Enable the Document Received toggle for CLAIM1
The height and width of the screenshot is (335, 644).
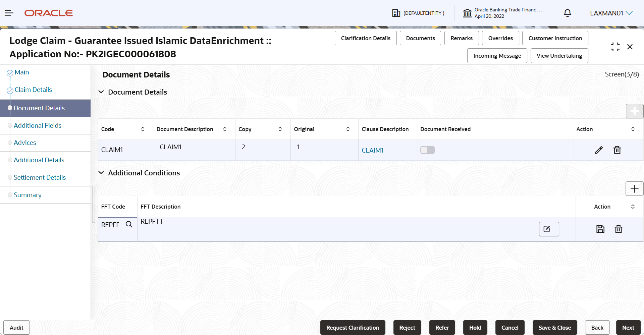pyautogui.click(x=427, y=150)
